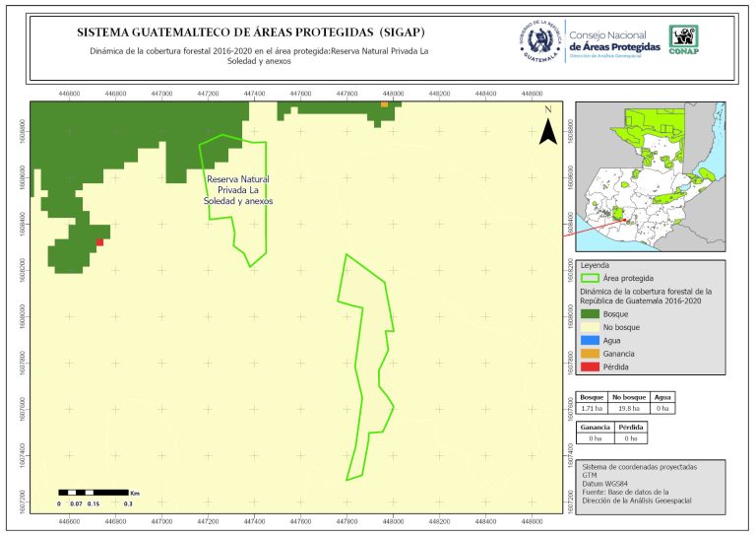Click the Reserva Natural Privada La Soledad label
Image resolution: width=756 pixels, height=535 pixels.
(238, 189)
